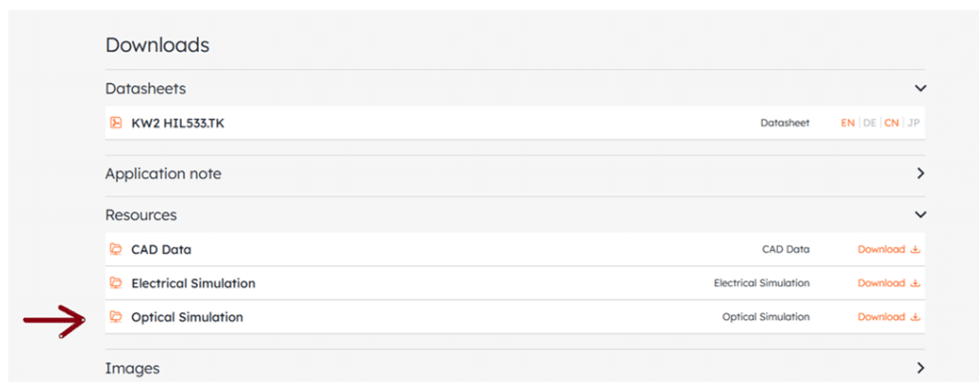
Task: Click download arrow icon for CAD Data
Action: pos(915,250)
